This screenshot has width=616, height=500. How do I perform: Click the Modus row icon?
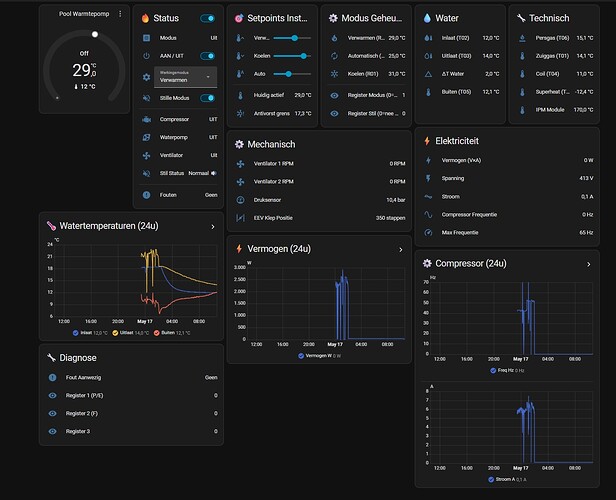[x=146, y=38]
